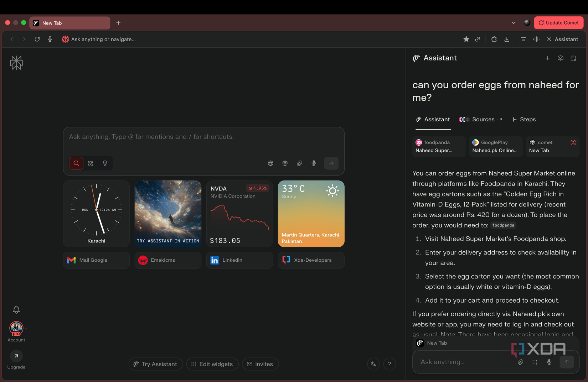Click the Update Comet button
The width and height of the screenshot is (588, 382).
tap(558, 23)
